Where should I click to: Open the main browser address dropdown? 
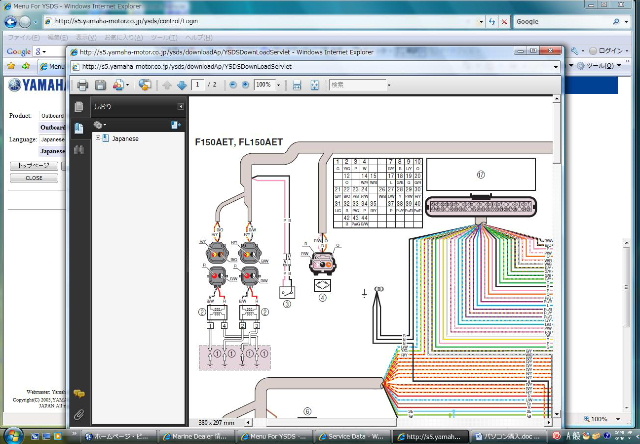(x=482, y=22)
